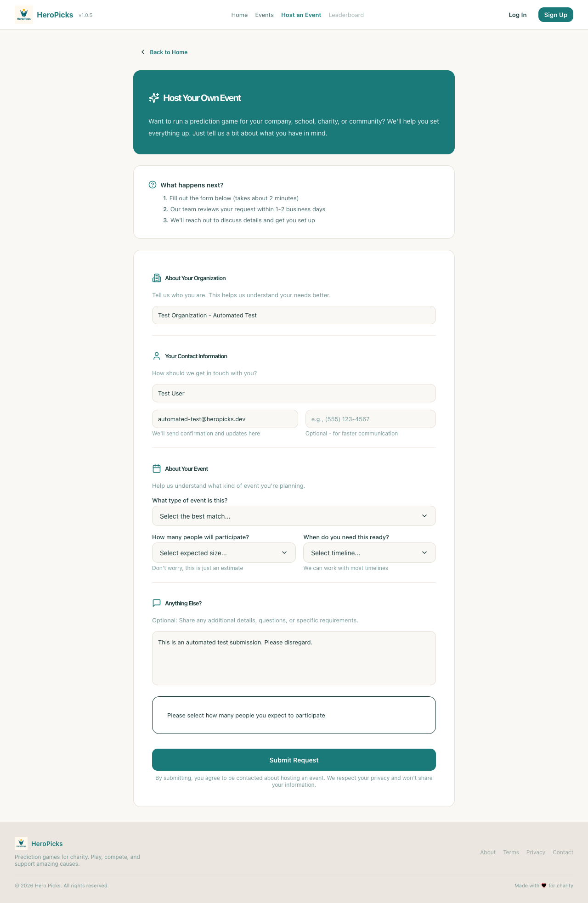588x903 pixels.
Task: Open the Select timeline dropdown
Action: [369, 553]
